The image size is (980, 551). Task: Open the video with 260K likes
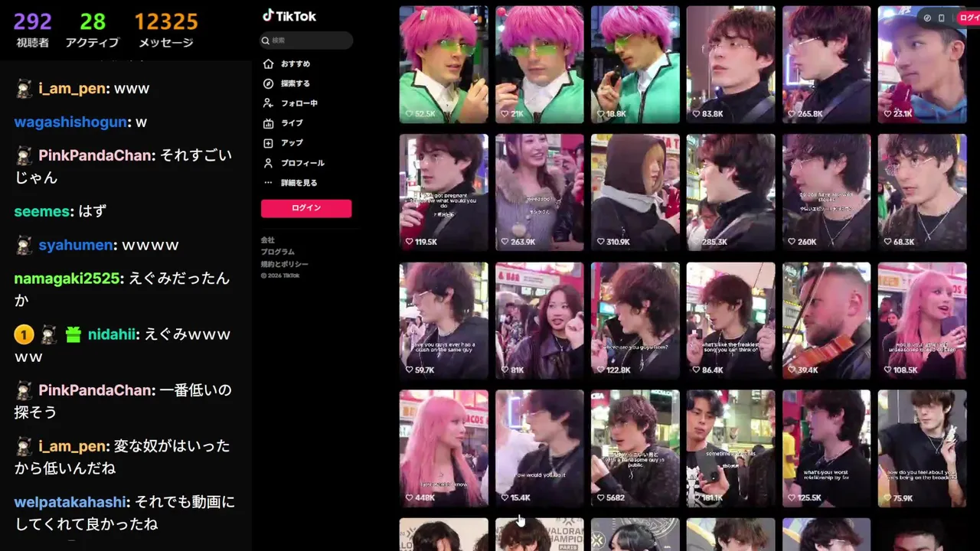(826, 192)
